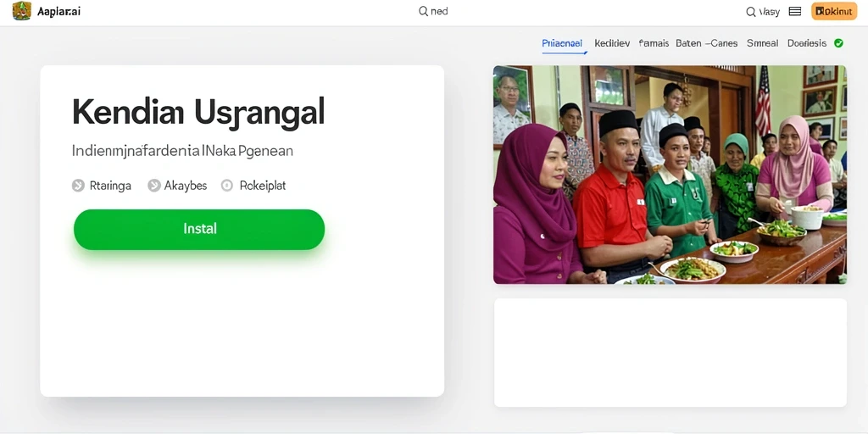The image size is (868, 434).
Task: Switch to the Kediidev tab
Action: click(x=612, y=43)
